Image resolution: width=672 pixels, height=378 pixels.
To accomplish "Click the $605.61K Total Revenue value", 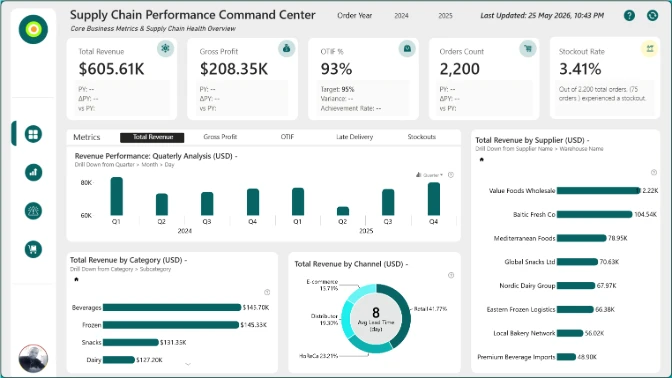I will pyautogui.click(x=111, y=69).
